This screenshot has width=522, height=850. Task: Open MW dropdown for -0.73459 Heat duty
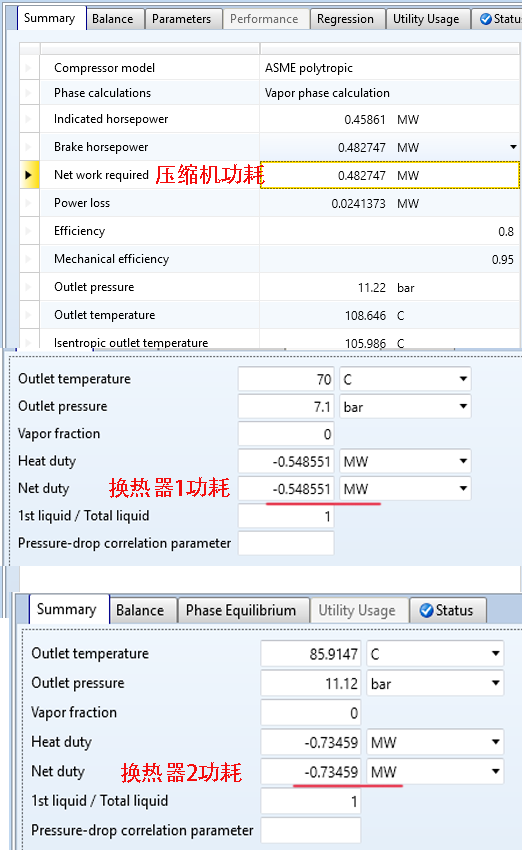495,742
